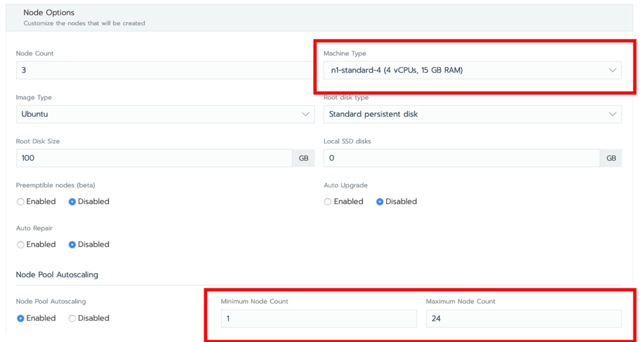Click the Maximum Node Count field
The height and width of the screenshot is (342, 644).
click(524, 319)
